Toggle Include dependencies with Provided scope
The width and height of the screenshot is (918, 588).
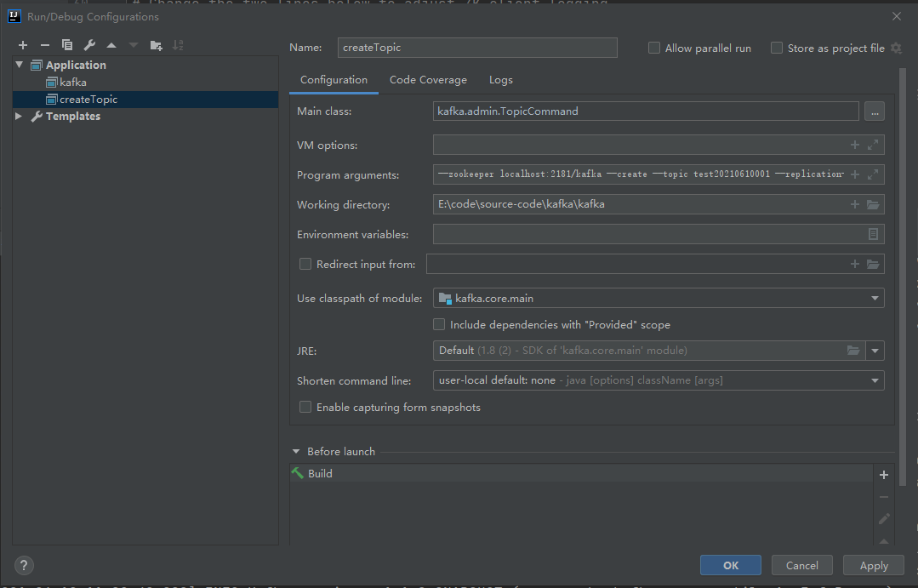tap(438, 324)
